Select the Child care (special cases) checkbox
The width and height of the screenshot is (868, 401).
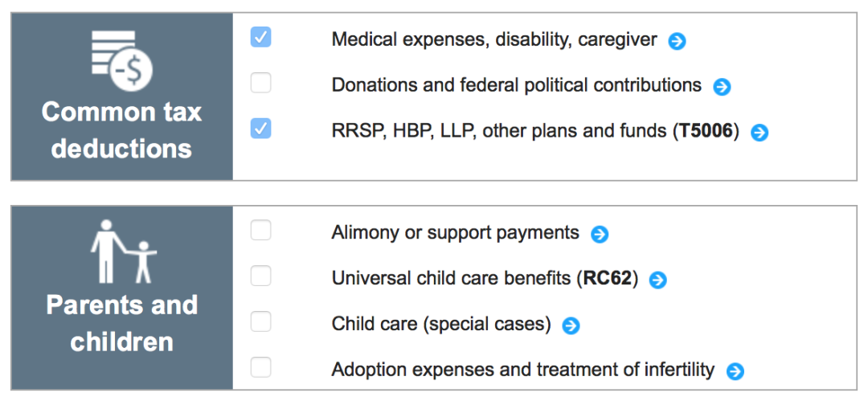point(260,322)
